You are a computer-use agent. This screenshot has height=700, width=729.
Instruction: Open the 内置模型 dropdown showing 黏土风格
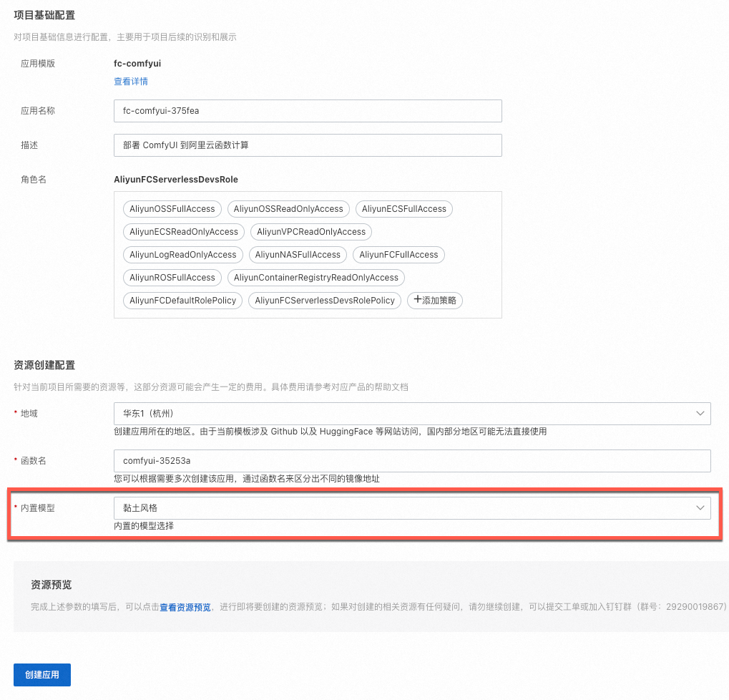412,508
